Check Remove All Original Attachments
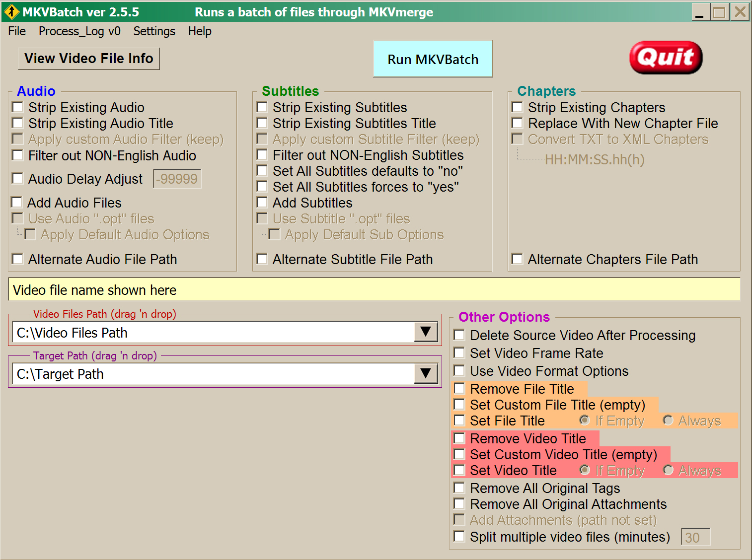The height and width of the screenshot is (560, 752). 460,504
